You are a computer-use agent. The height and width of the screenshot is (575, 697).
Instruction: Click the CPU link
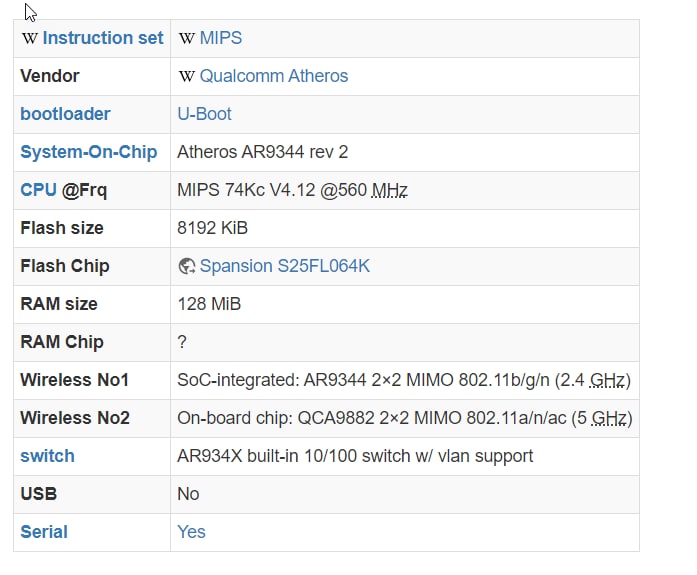38,190
